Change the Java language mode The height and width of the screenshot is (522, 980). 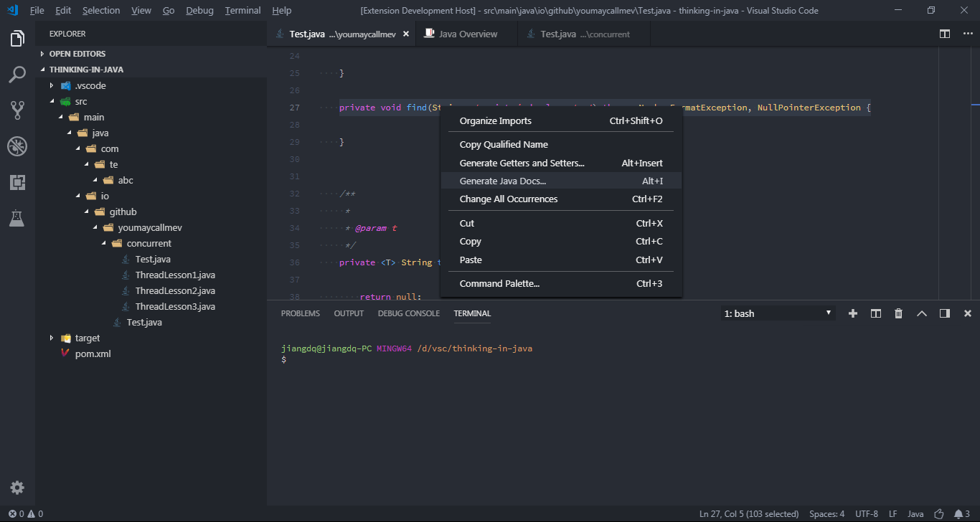point(915,514)
